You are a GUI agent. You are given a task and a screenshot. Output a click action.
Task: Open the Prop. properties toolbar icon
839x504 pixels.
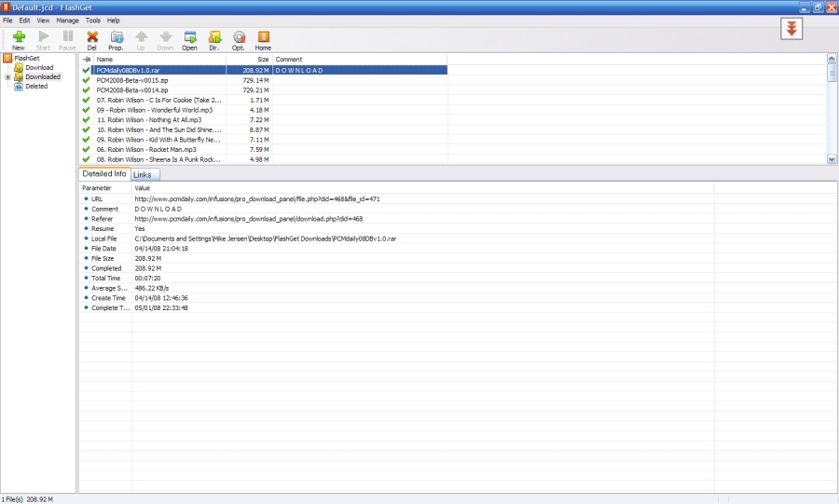(117, 38)
